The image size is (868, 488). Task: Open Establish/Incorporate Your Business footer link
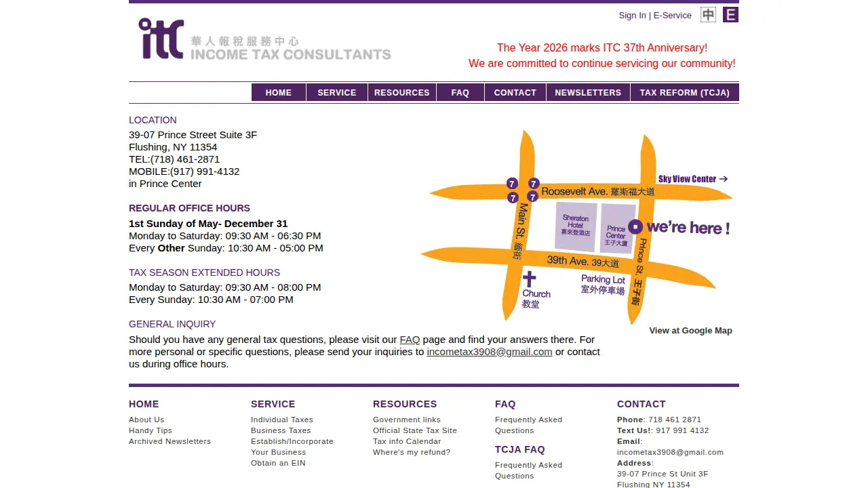tap(292, 447)
